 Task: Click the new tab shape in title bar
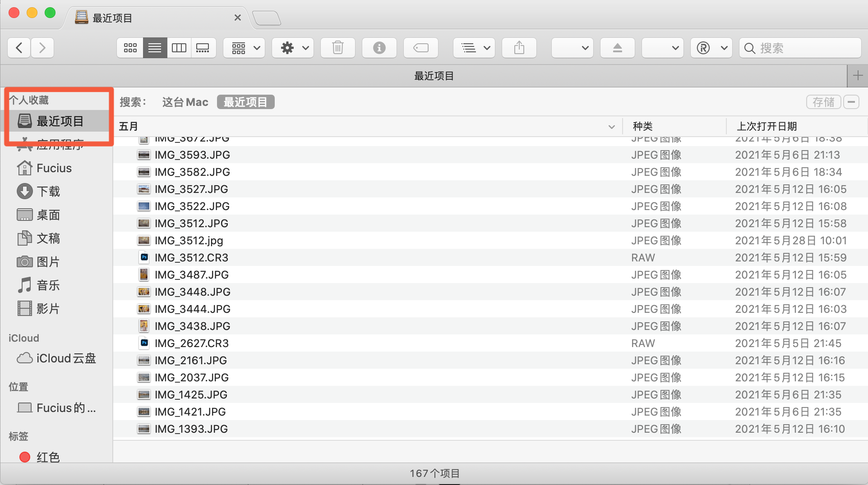coord(267,18)
